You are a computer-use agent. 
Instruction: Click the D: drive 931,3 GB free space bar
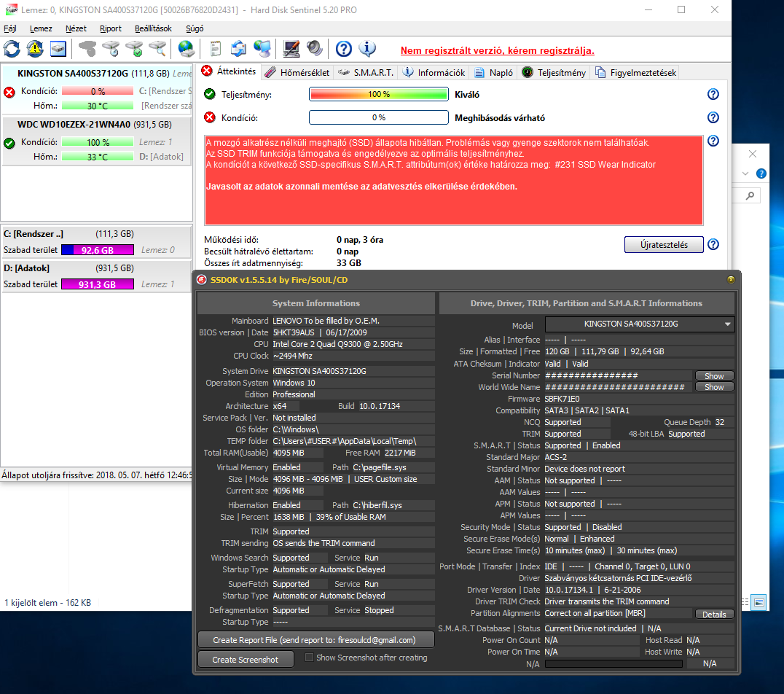(97, 284)
